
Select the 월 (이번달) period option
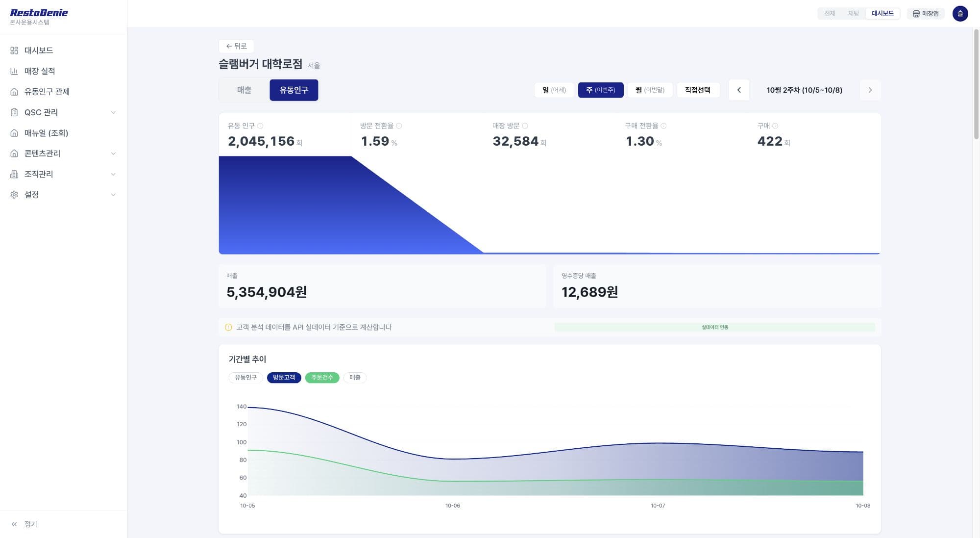[650, 90]
